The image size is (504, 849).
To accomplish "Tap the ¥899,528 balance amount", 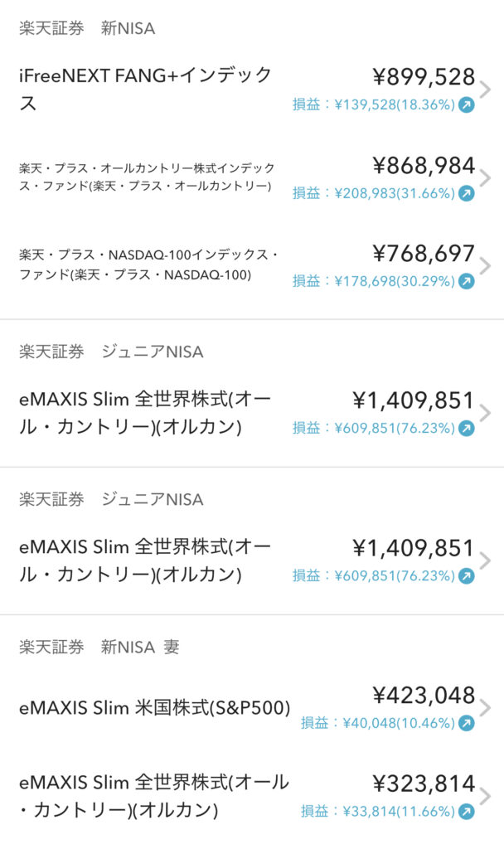I will coord(424,77).
